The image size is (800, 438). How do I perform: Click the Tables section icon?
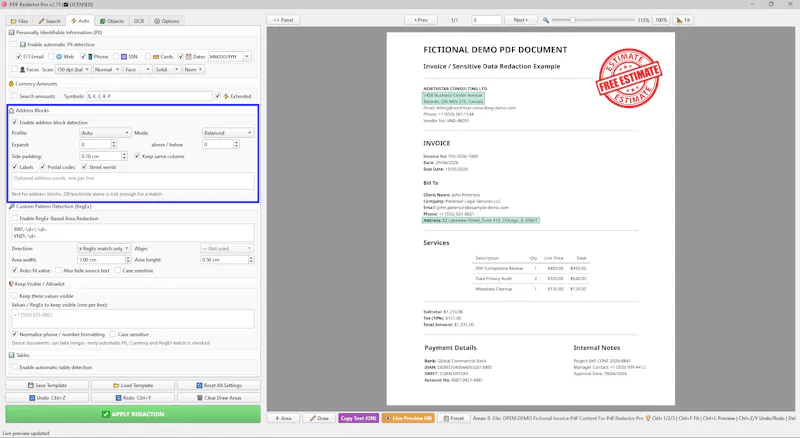tap(12, 355)
